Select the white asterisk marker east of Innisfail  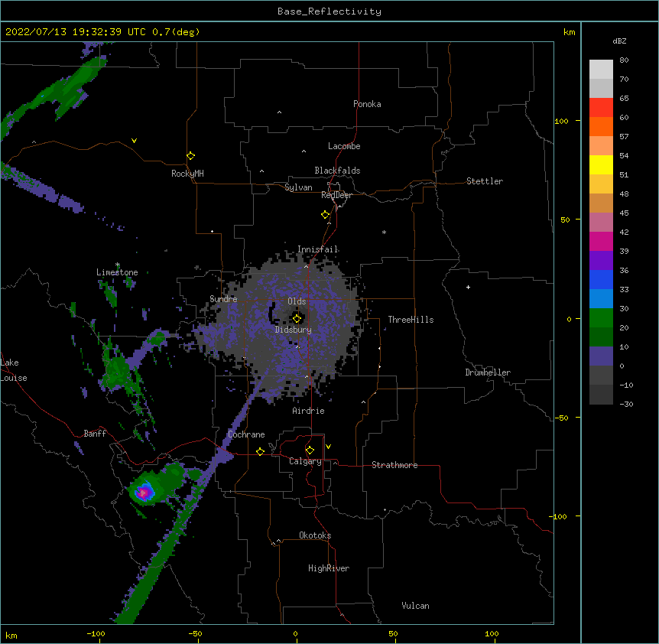tap(384, 232)
